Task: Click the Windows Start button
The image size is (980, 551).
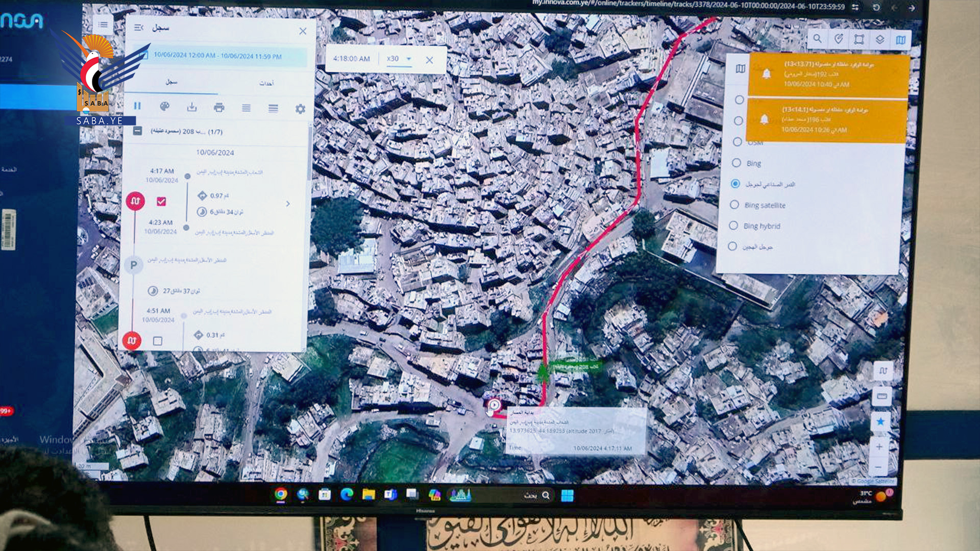Action: point(567,495)
